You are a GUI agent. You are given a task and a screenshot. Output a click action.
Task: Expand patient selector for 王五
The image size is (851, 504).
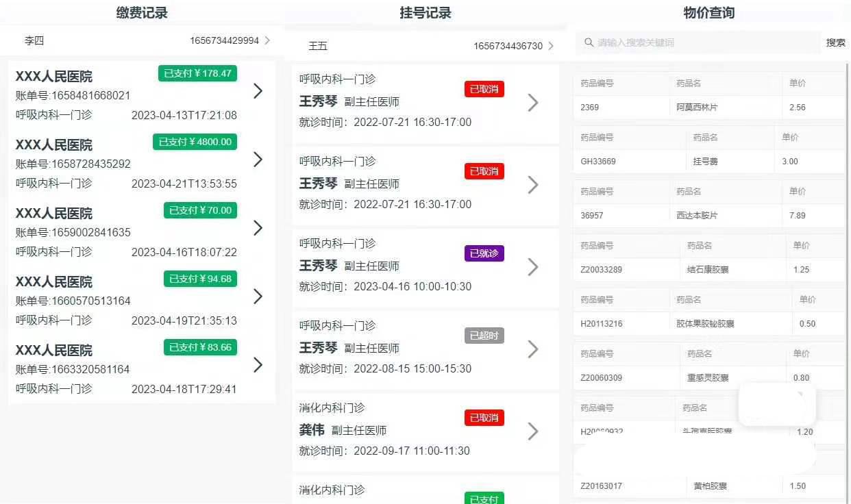coord(551,46)
